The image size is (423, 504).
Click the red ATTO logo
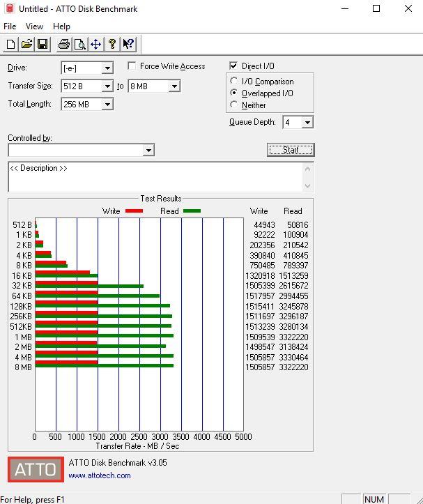pyautogui.click(x=36, y=469)
